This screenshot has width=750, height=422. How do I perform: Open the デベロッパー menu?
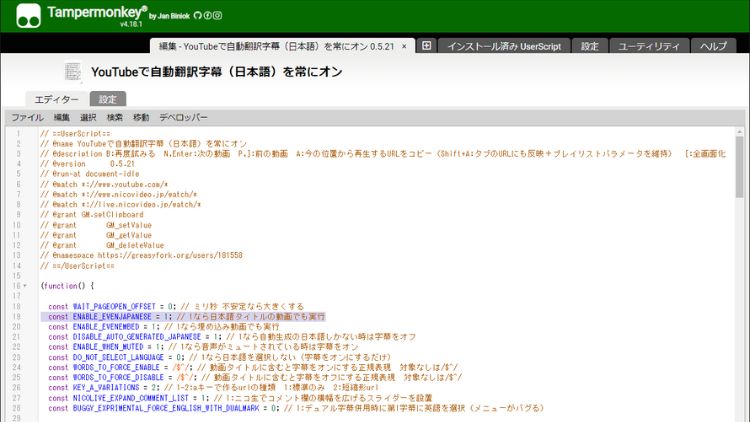pos(184,117)
